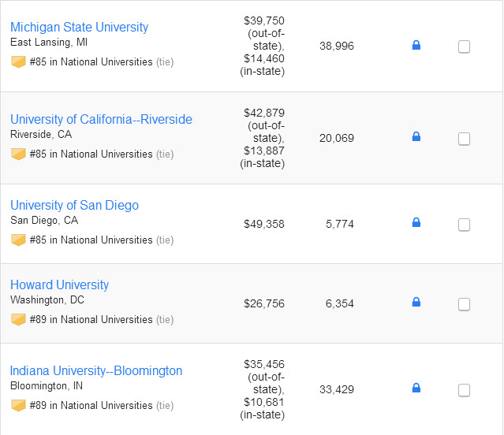
Task: Check the compare box for Michigan State University
Action: pos(464,46)
